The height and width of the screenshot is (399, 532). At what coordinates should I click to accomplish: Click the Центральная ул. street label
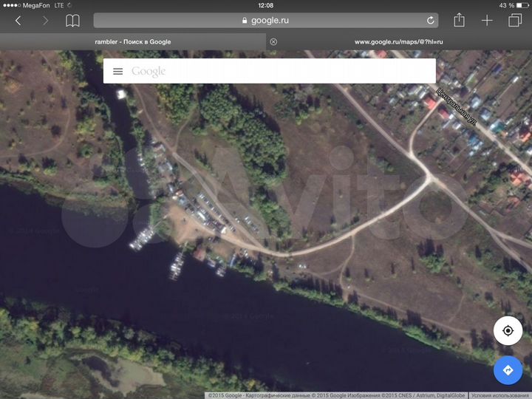pyautogui.click(x=456, y=106)
